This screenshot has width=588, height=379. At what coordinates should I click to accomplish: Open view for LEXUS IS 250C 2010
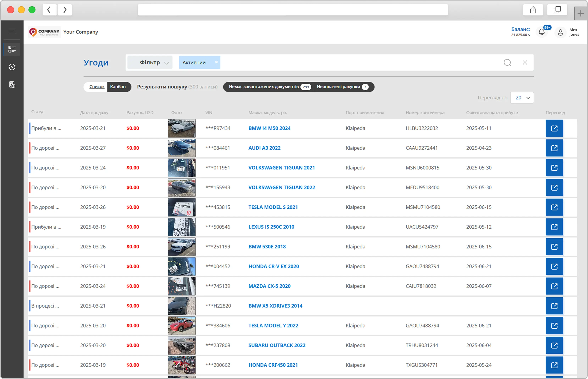point(554,227)
